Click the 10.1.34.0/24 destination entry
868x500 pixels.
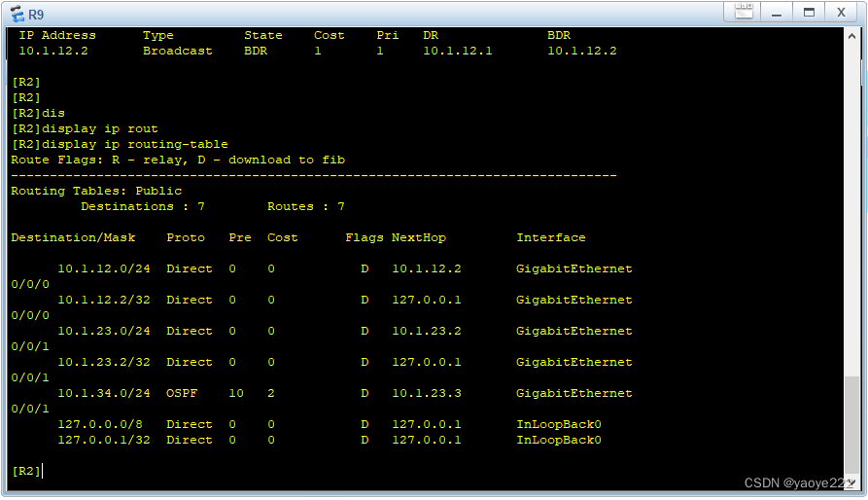click(x=104, y=393)
